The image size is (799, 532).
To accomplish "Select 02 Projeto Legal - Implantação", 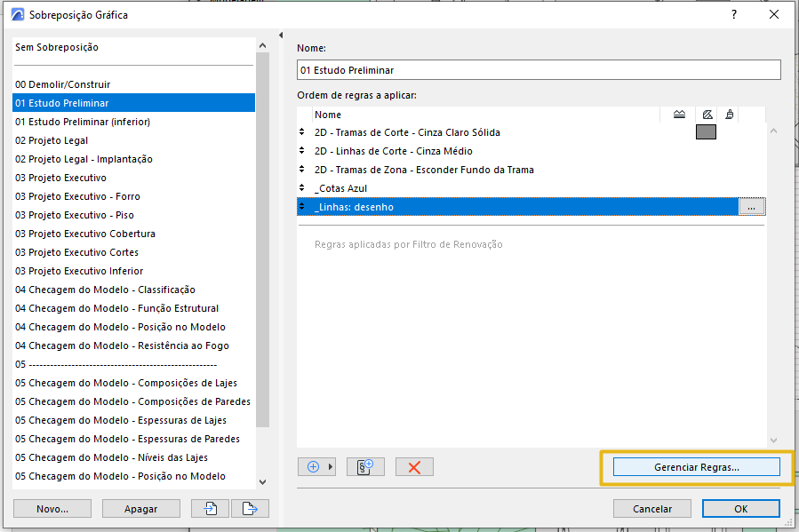I will [x=133, y=159].
